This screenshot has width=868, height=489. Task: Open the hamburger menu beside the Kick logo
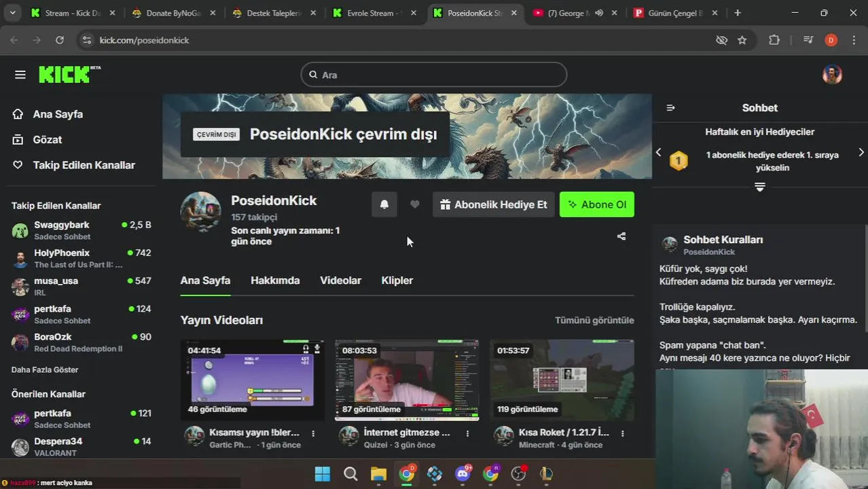coord(20,75)
